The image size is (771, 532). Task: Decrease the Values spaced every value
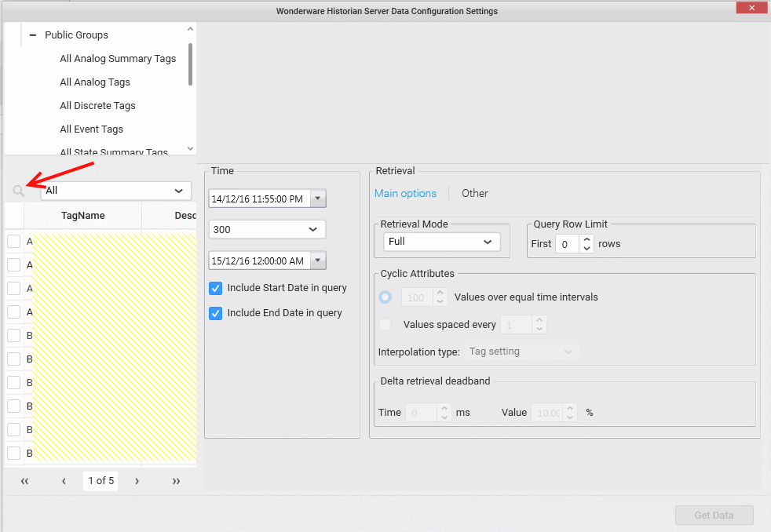point(539,329)
